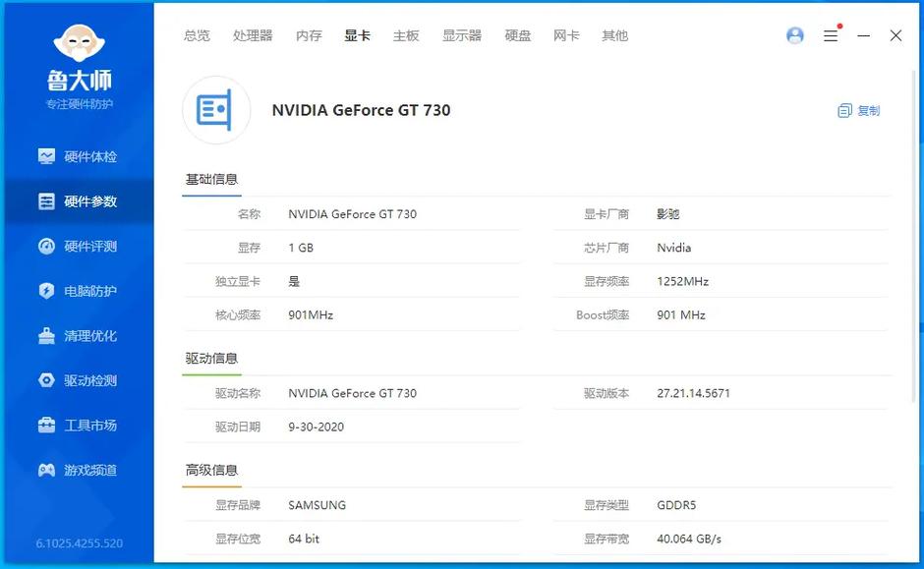Click the 硬件评测 gauge icon in sidebar
Viewport: 924px width, 569px height.
point(46,247)
